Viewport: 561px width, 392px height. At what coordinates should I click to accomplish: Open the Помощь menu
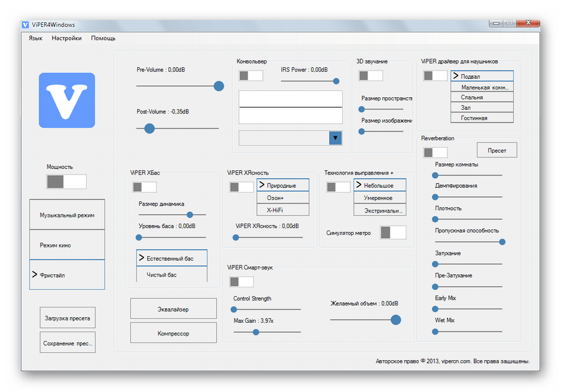pos(103,38)
